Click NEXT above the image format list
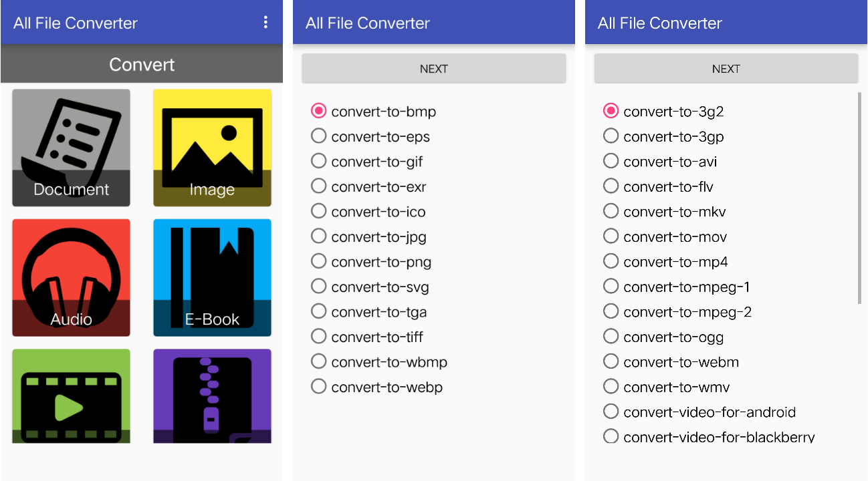 tap(434, 69)
